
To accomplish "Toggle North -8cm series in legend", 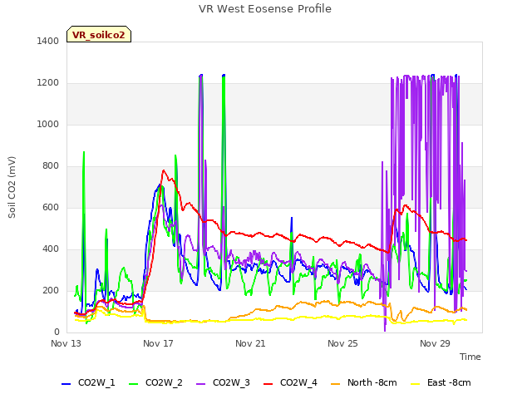I will click(364, 383).
